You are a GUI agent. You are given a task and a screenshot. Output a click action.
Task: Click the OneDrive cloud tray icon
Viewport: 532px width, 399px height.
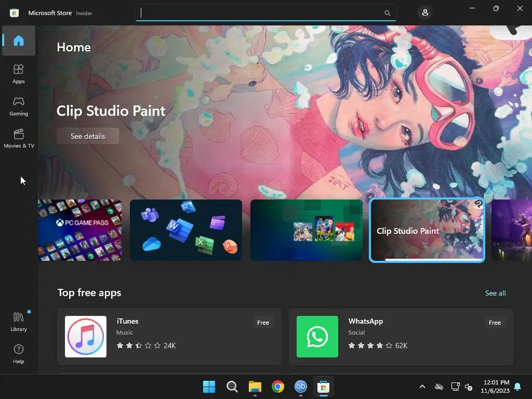click(x=439, y=387)
